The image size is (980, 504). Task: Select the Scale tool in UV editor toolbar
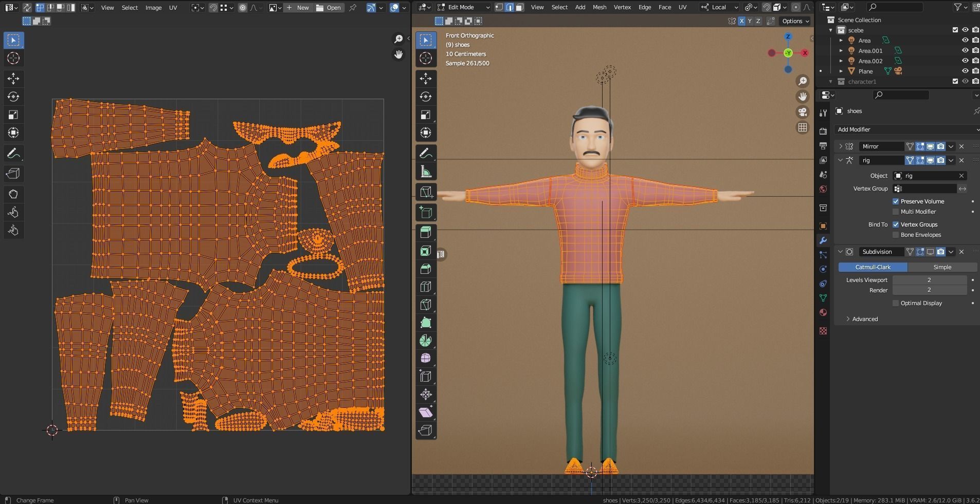tap(13, 115)
